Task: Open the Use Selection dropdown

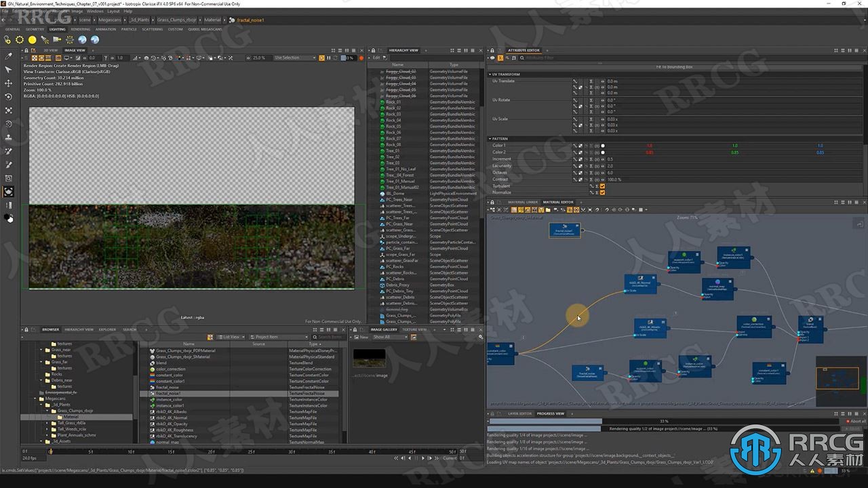Action: click(295, 58)
